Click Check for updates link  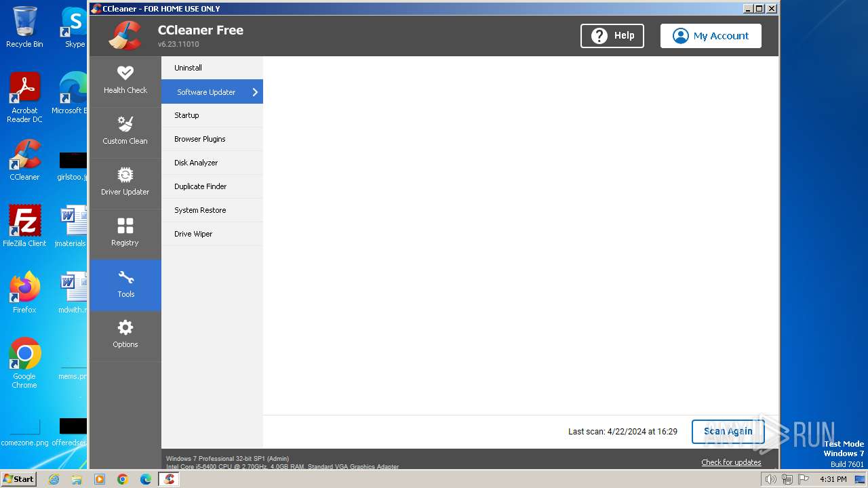pos(731,462)
